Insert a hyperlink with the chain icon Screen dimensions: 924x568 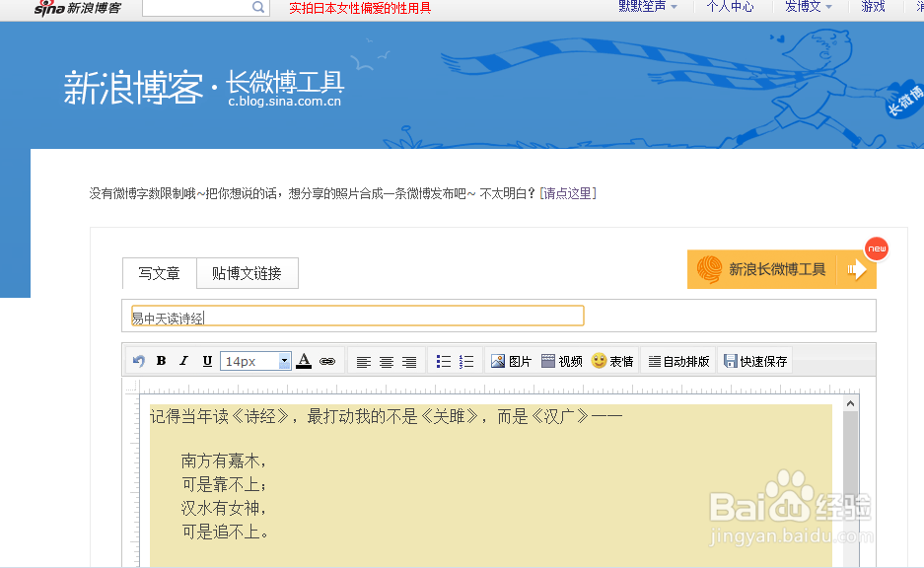coord(327,361)
